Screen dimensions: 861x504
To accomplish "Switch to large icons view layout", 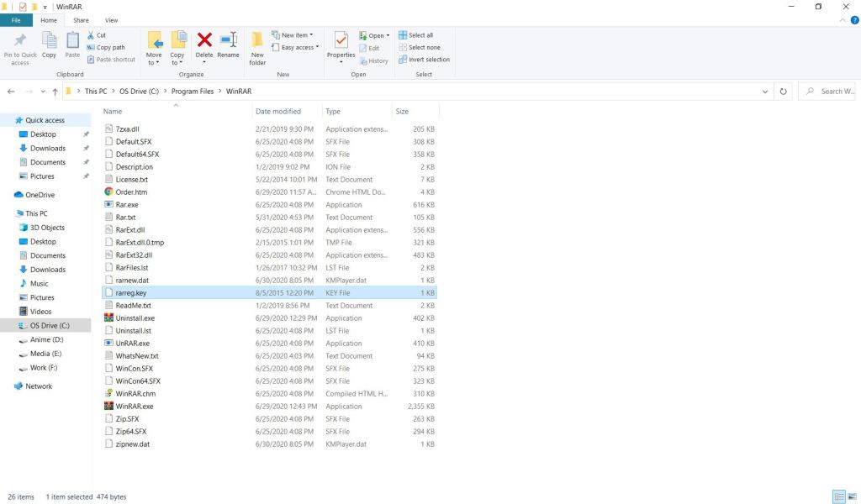I will 852,496.
